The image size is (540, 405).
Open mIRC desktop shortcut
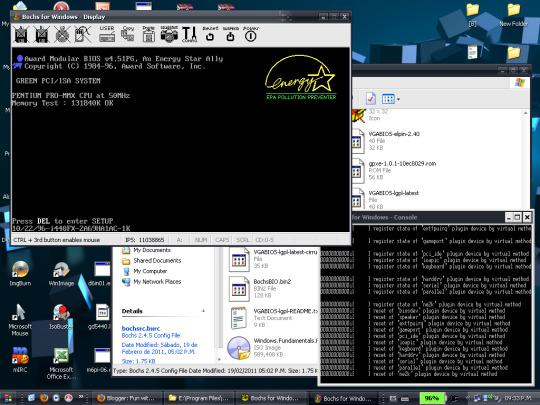tap(20, 360)
